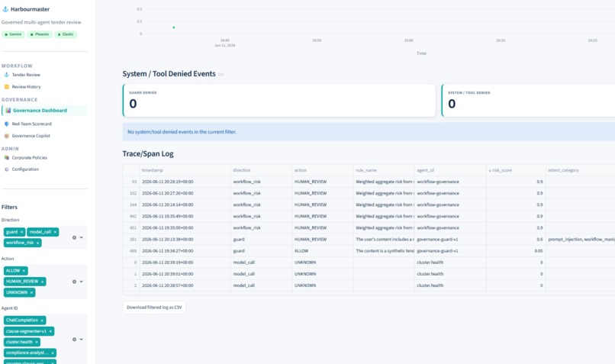Viewport: 615px width, 364px height.
Task: Expand the Agent ID filter dropdown
Action: (81, 340)
